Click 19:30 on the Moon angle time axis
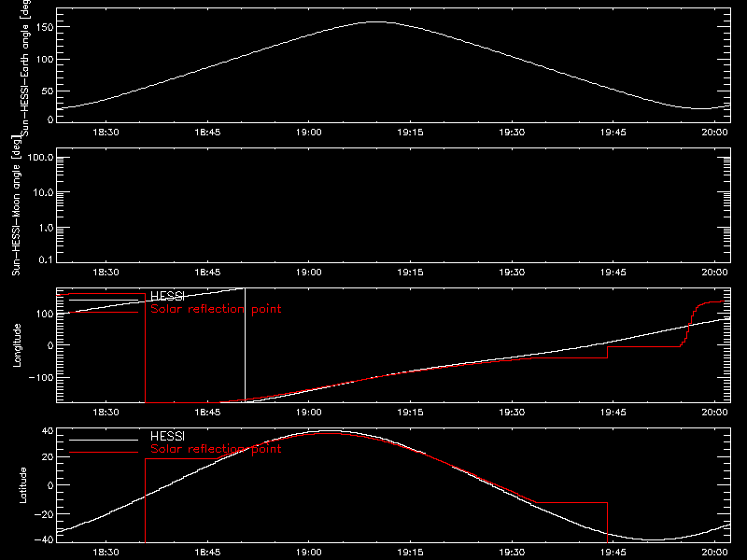 click(512, 273)
